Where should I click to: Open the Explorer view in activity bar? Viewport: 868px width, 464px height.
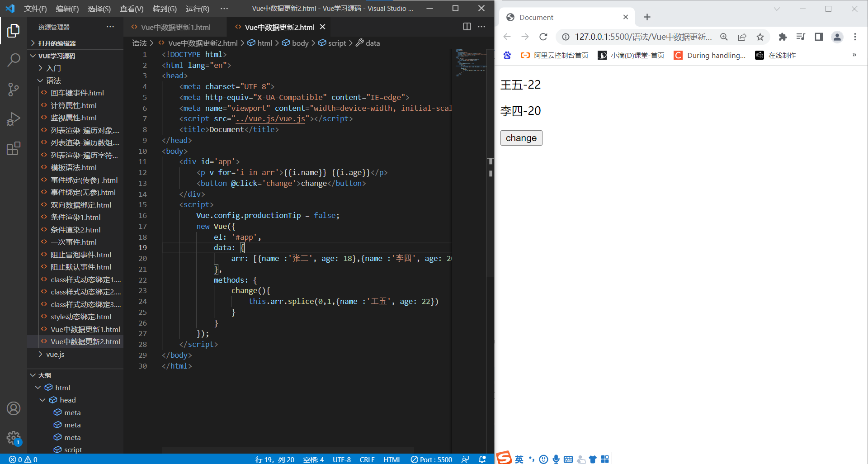coord(14,31)
